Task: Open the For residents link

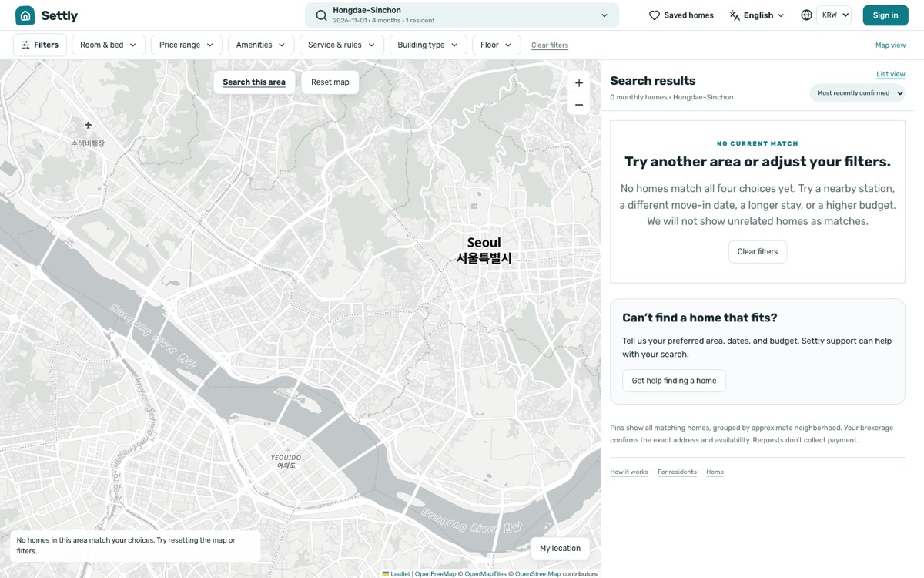Action: point(677,472)
